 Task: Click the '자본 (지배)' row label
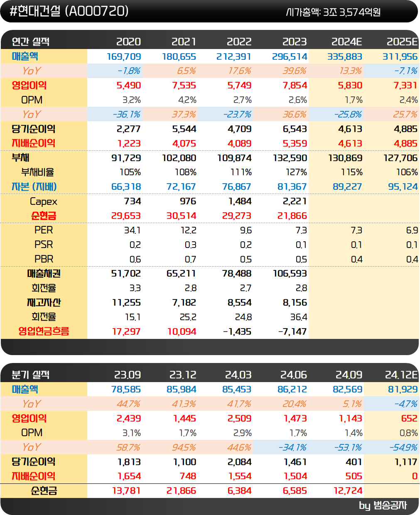(x=34, y=187)
